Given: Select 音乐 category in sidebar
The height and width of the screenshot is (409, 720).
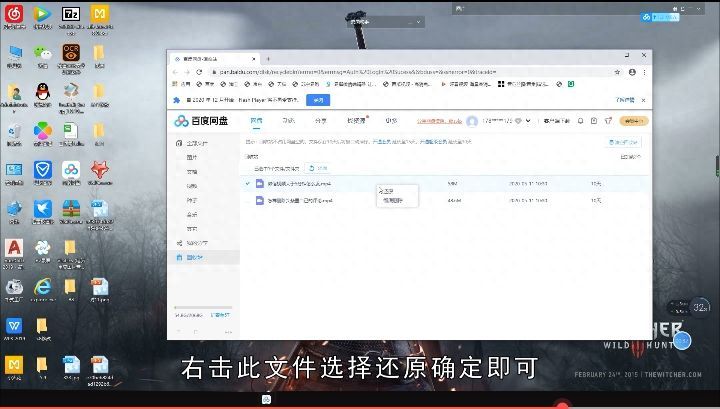Looking at the screenshot, I should tap(192, 214).
